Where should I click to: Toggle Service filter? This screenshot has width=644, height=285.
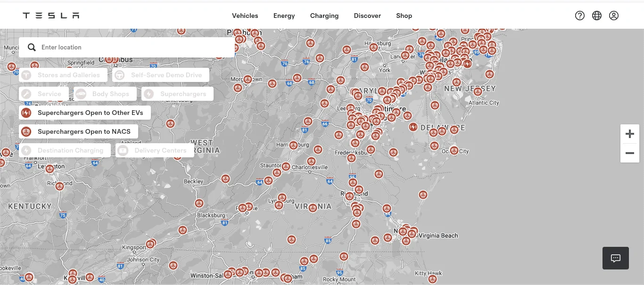tap(44, 94)
